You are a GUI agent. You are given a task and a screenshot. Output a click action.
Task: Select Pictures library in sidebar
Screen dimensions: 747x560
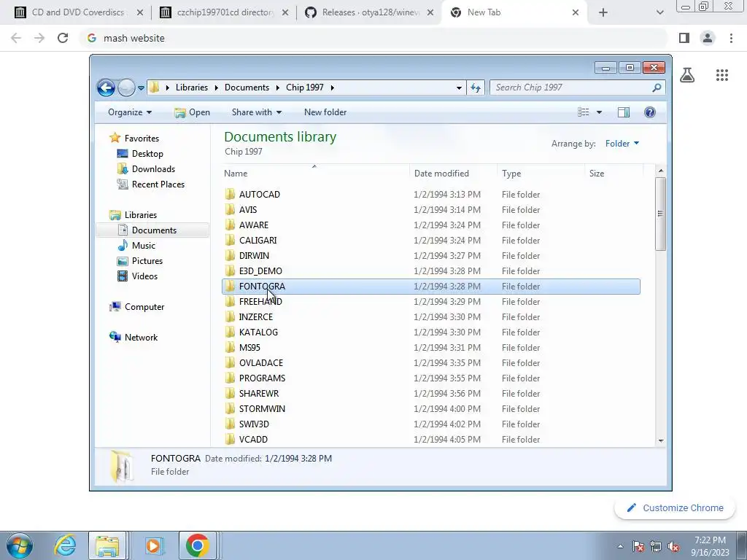pyautogui.click(x=147, y=261)
